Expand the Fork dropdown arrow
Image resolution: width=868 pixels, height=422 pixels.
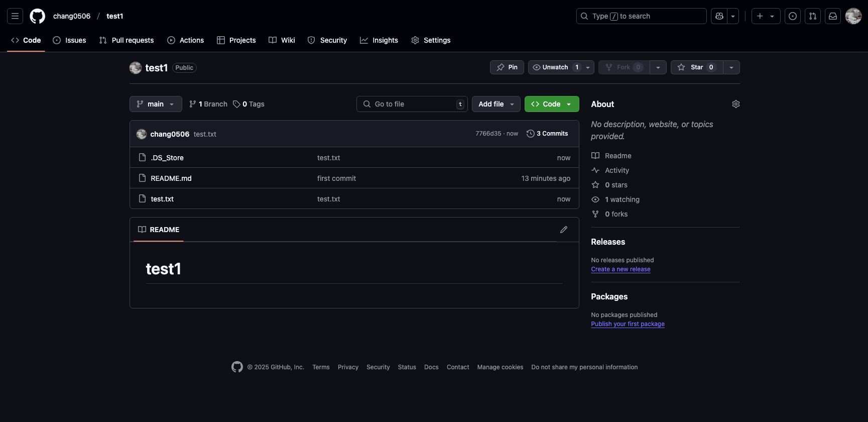click(658, 67)
